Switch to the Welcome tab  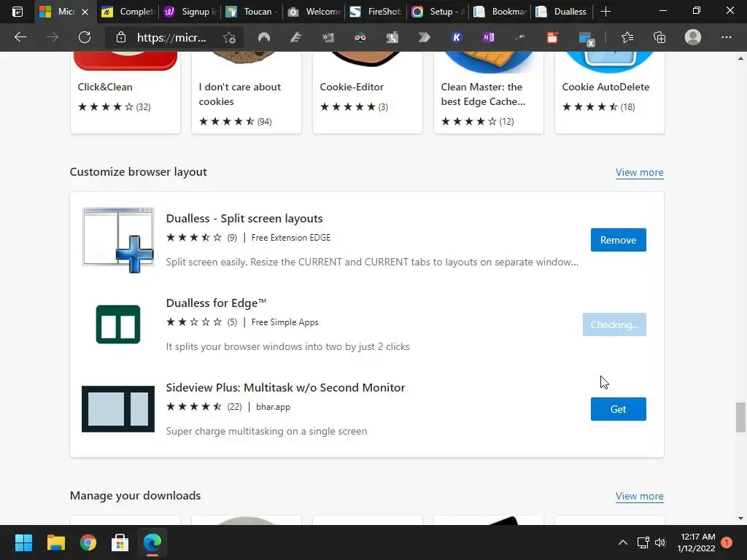[x=314, y=12]
